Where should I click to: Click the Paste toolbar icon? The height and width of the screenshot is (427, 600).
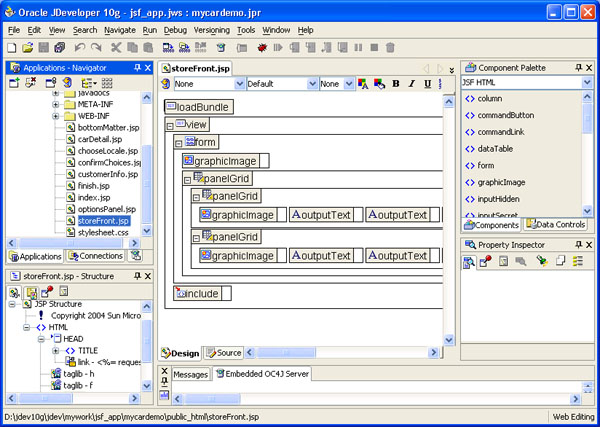148,48
